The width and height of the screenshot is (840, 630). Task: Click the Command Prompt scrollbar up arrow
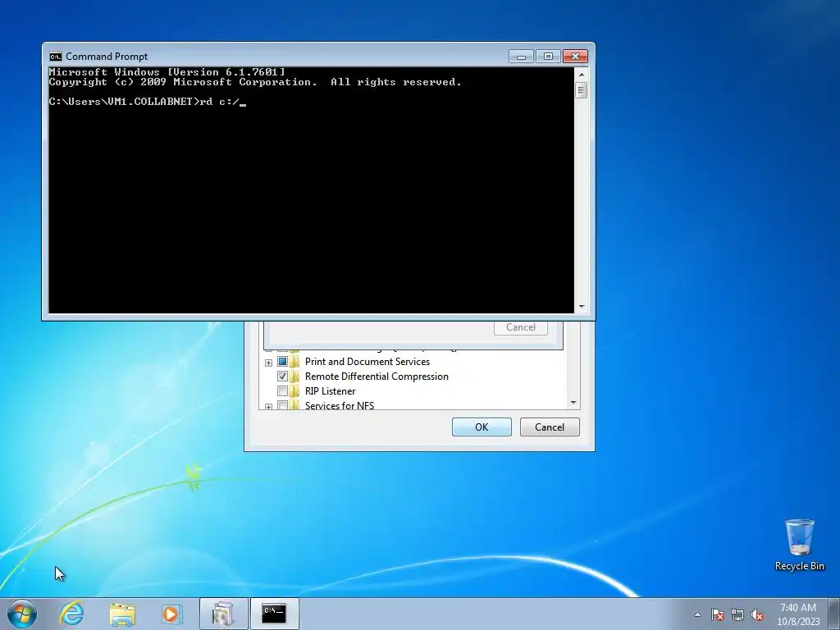point(582,73)
